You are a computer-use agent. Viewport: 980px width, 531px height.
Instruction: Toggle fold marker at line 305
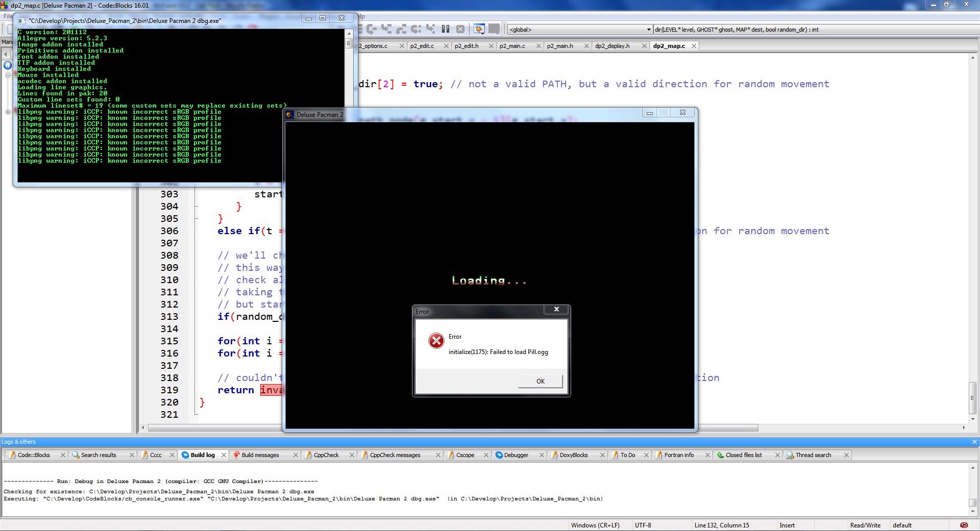[x=197, y=219]
